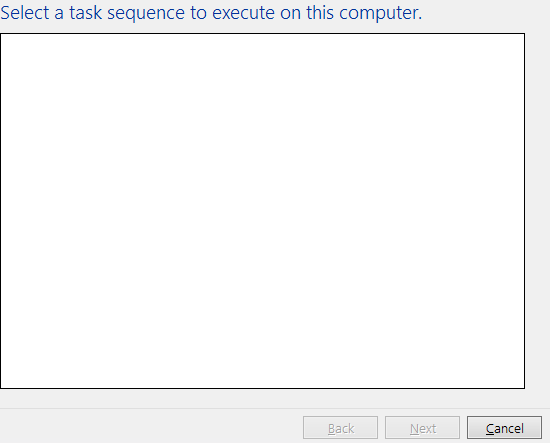
Task: Click the disabled Next navigation button
Action: pyautogui.click(x=422, y=428)
